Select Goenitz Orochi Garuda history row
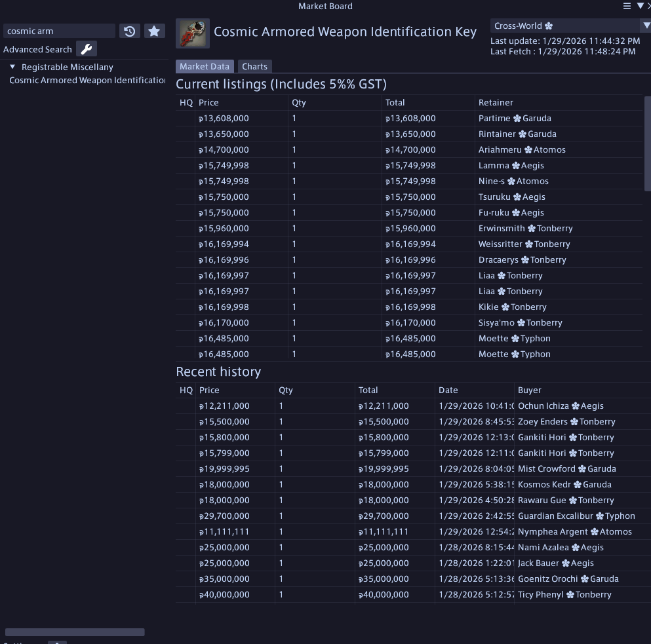651x644 pixels. (x=414, y=579)
